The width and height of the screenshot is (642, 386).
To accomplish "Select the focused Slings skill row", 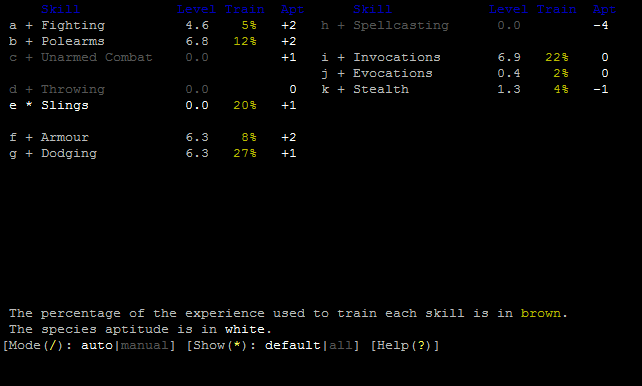I will tap(153, 105).
